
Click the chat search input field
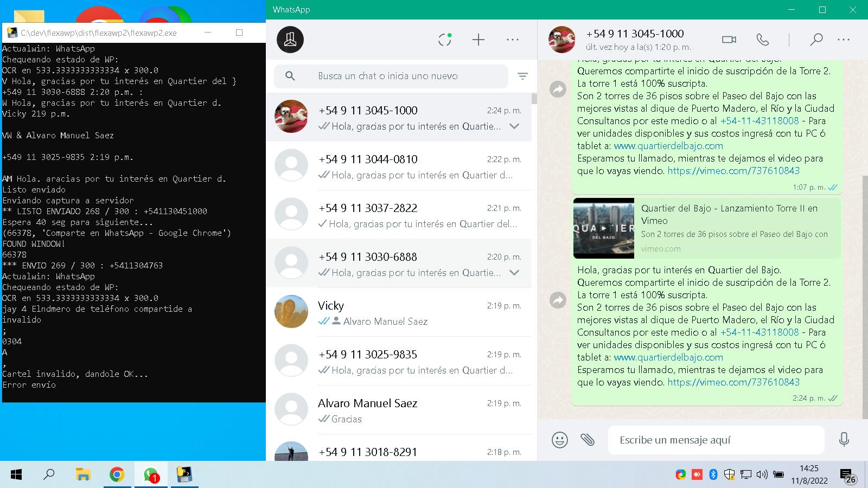391,76
